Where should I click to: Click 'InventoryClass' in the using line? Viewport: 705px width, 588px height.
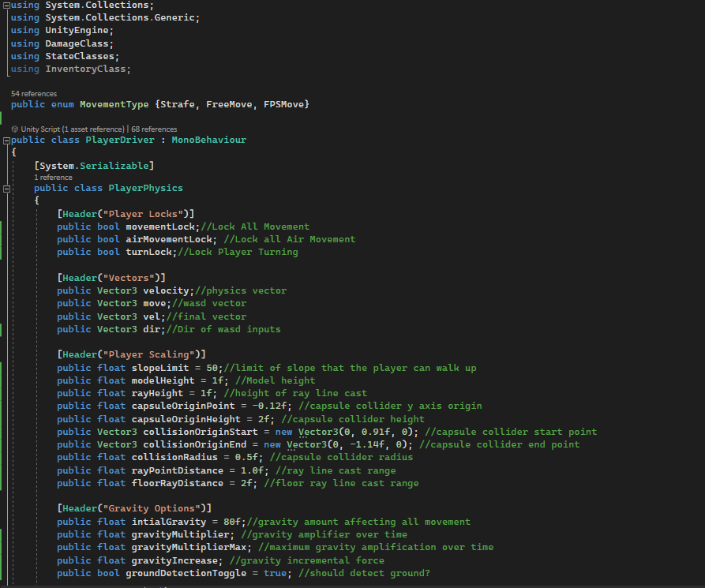85,69
